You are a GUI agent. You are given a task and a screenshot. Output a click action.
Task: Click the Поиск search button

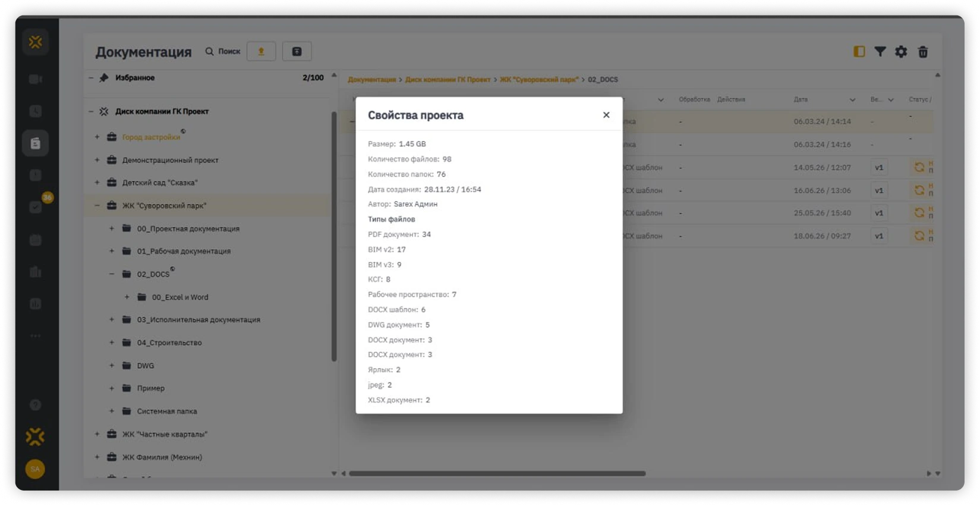223,52
